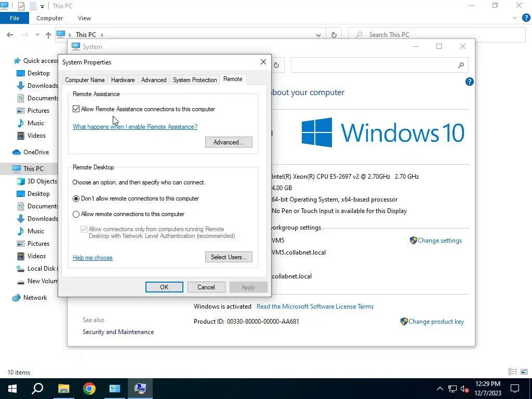Viewport: 532px width, 399px height.
Task: Open the Windows Start menu
Action: click(x=12, y=389)
